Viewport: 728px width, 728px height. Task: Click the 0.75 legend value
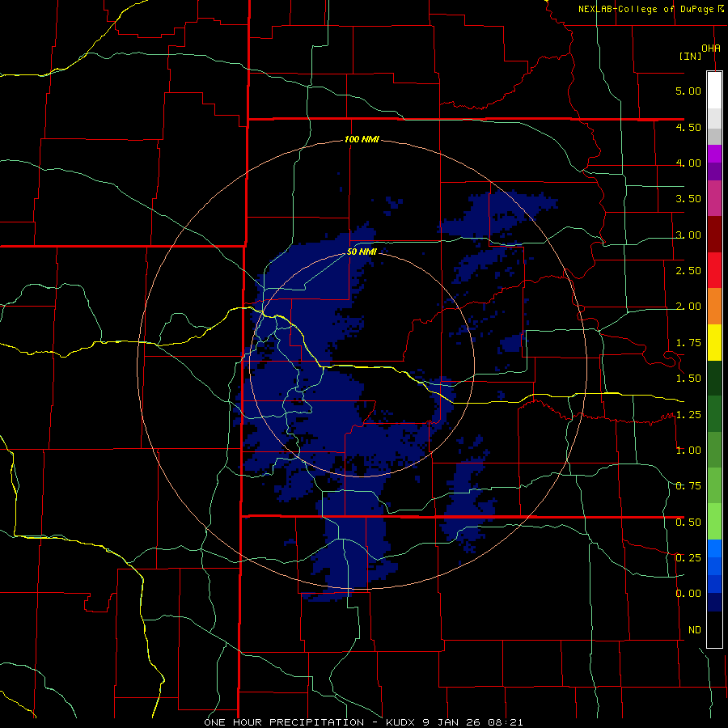(x=688, y=486)
